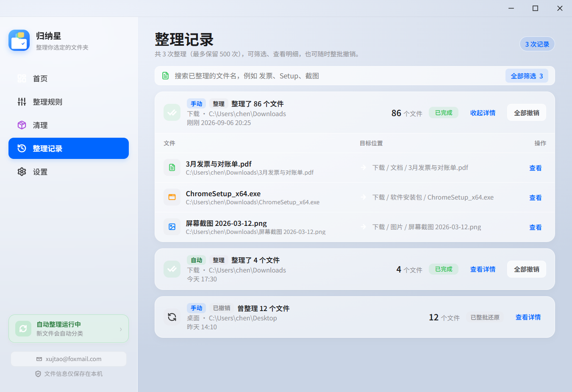Switch to the 清理 section
This screenshot has width=572, height=392.
tap(69, 125)
